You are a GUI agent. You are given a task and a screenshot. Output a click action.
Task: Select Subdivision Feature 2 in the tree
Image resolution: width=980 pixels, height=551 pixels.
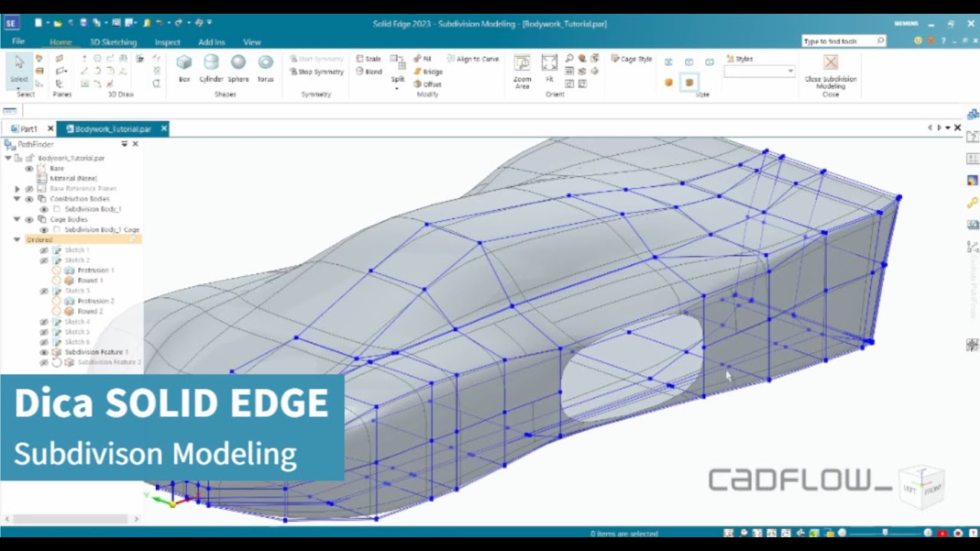(x=109, y=362)
